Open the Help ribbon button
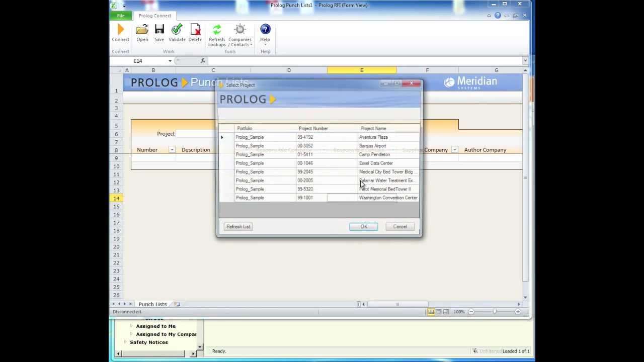 point(265,34)
